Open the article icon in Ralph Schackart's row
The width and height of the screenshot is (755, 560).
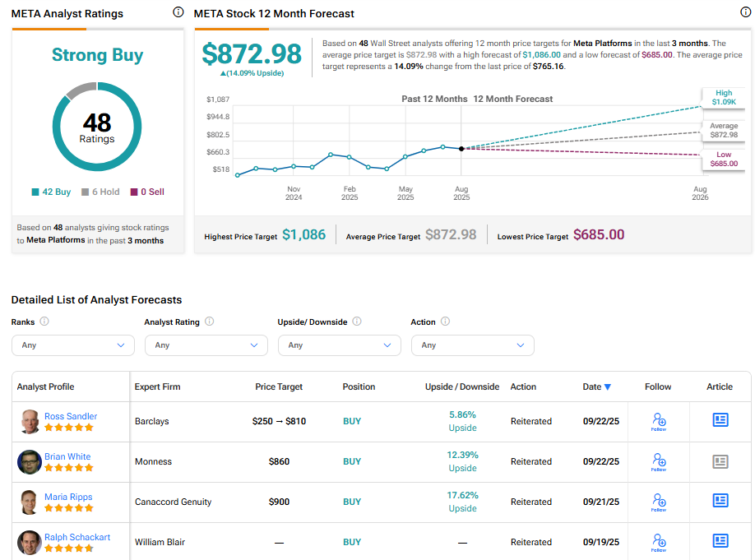pyautogui.click(x=720, y=541)
